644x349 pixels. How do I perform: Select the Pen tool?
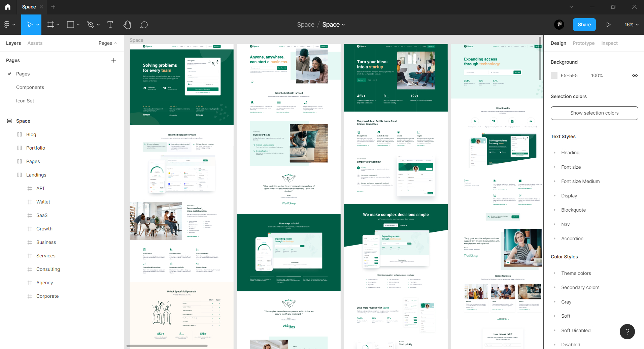coord(90,25)
